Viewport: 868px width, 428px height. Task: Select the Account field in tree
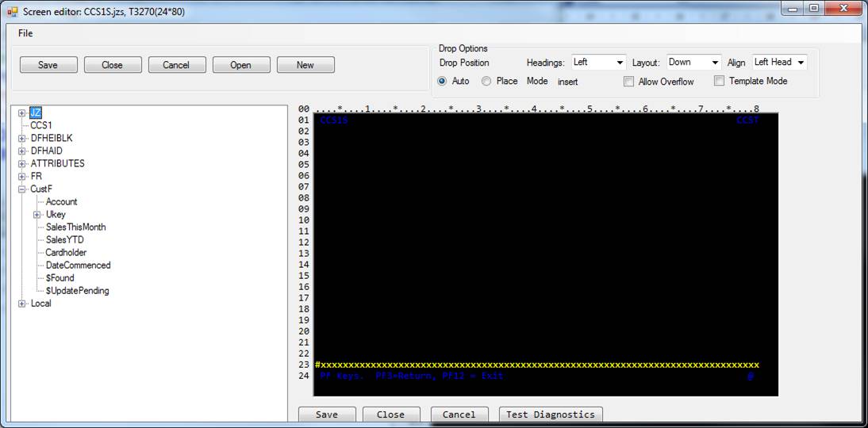point(61,202)
